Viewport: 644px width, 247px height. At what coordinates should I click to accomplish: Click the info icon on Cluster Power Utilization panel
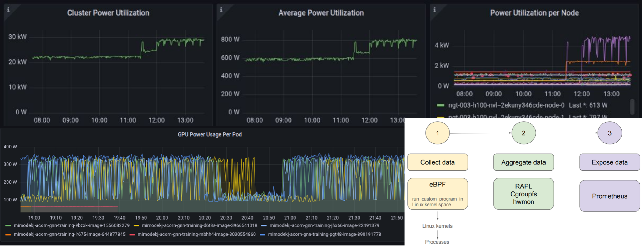point(8,10)
